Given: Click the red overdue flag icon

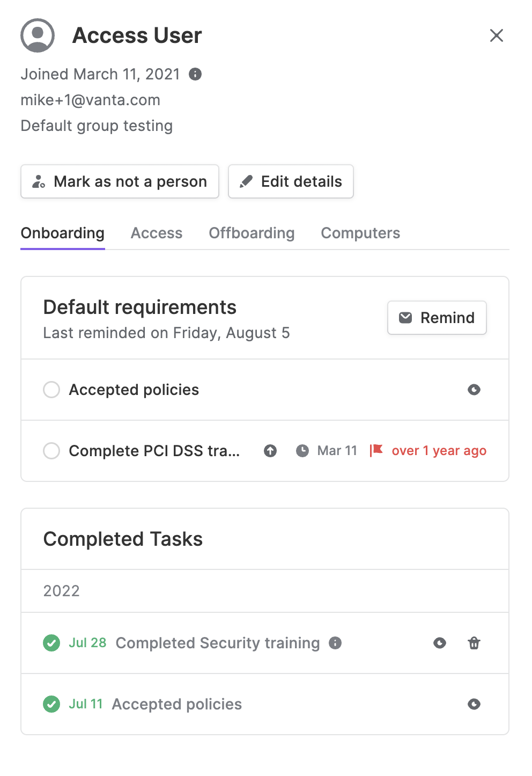Looking at the screenshot, I should coord(376,450).
